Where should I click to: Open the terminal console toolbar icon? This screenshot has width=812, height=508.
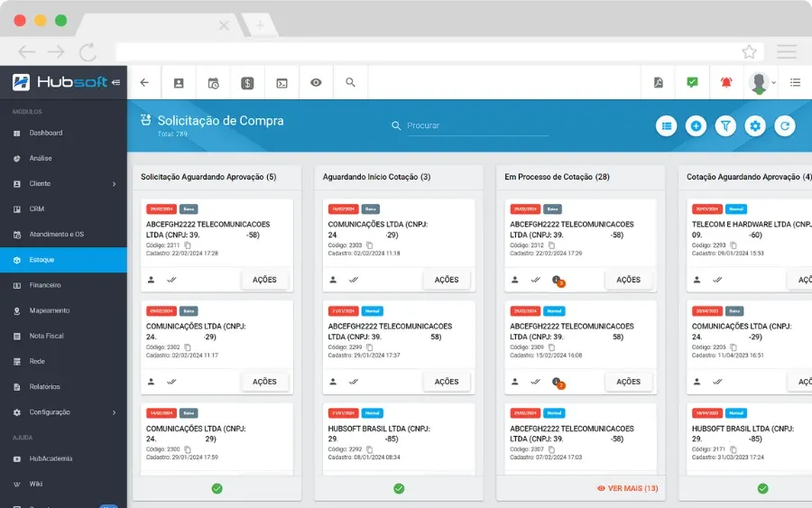(x=281, y=83)
